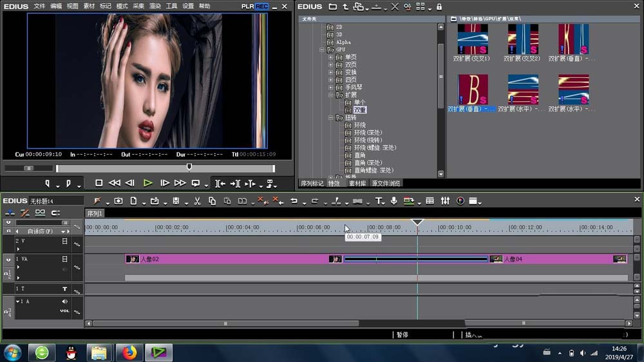Click the Fast Forward button in the player
Viewport: 644px width, 362px height.
[180, 184]
